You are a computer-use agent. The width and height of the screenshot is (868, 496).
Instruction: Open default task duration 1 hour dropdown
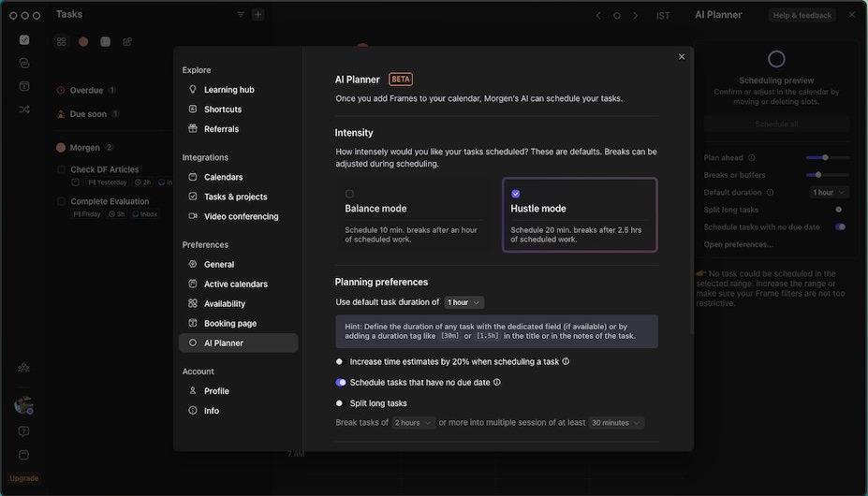tap(464, 302)
